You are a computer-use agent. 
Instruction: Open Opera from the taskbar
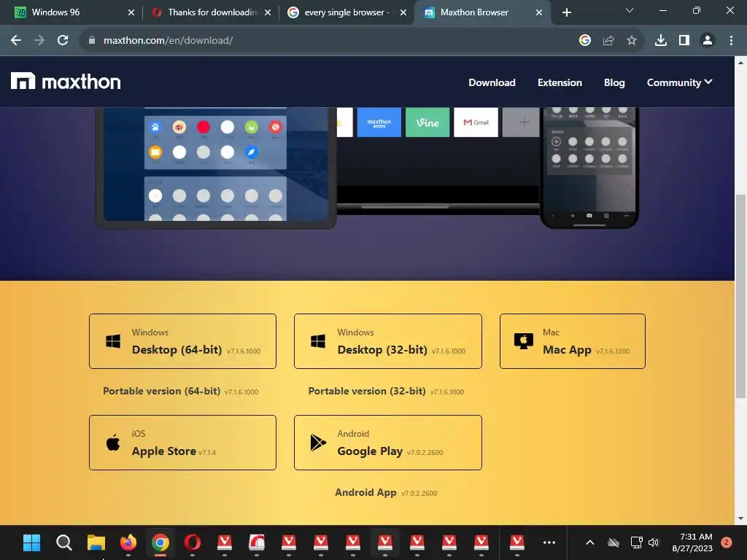coord(193,542)
